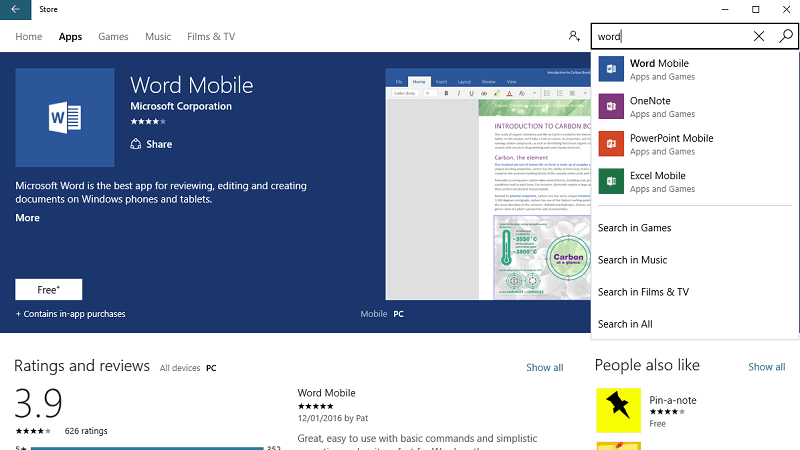Open the account sign-in icon
Screen dimensions: 800x450
click(574, 36)
